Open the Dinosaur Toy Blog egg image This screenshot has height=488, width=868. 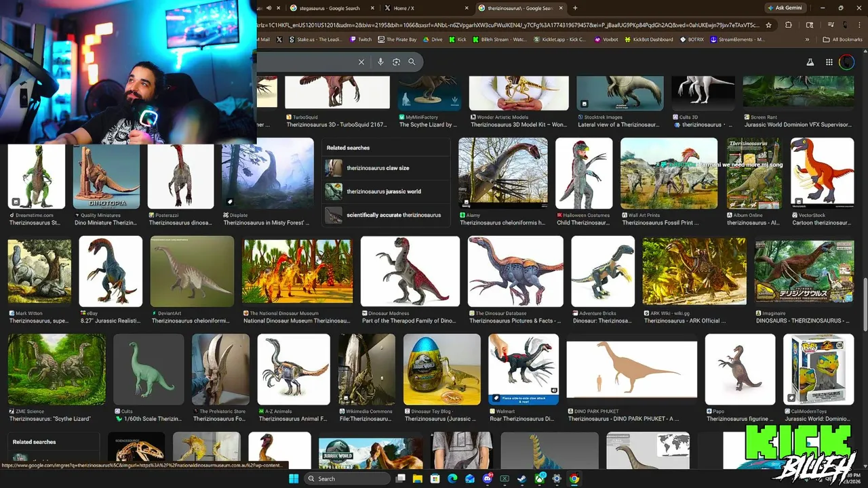click(442, 369)
